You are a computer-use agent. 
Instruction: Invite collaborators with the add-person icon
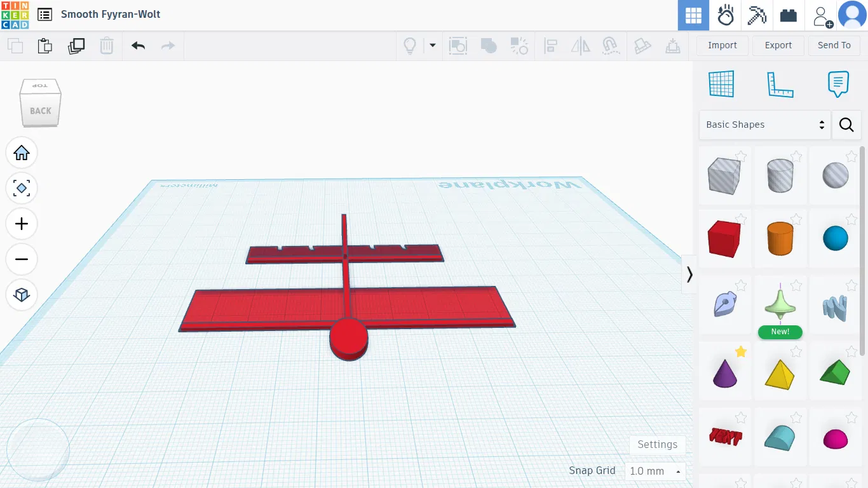point(822,15)
